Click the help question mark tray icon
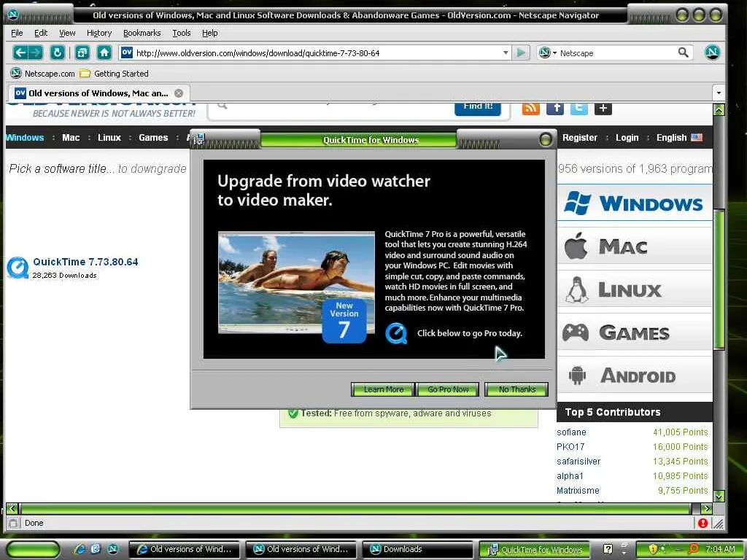 [x=608, y=549]
